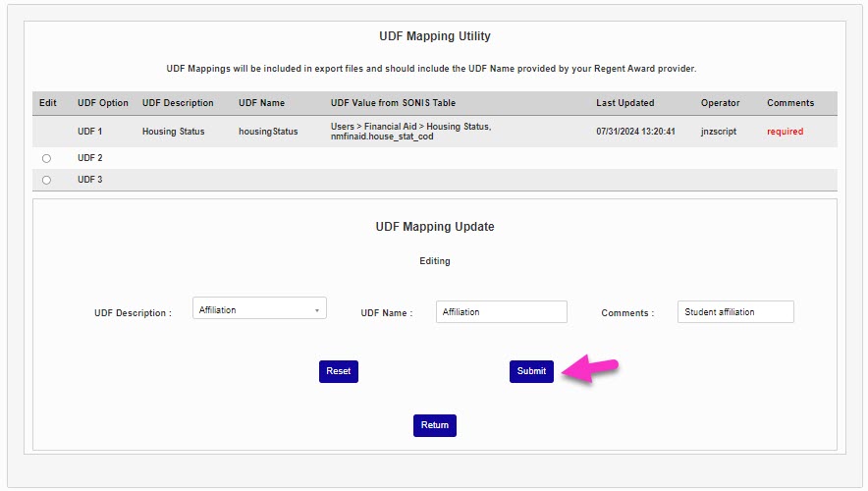Select the UDF 3 radio button
The height and width of the screenshot is (491, 868).
coord(46,180)
